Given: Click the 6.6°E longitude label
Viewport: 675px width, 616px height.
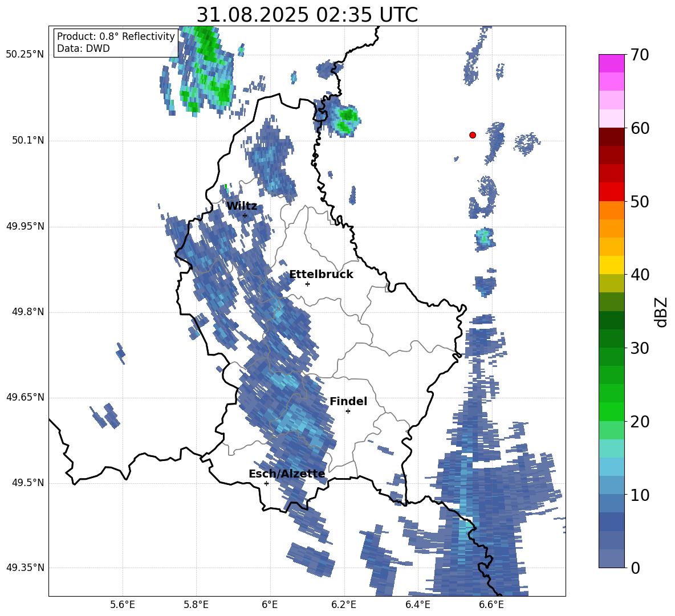Looking at the screenshot, I should 491,605.
